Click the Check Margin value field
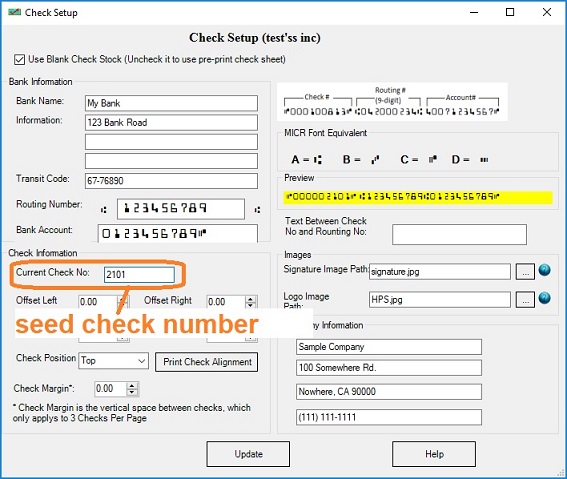The width and height of the screenshot is (567, 479). point(111,389)
